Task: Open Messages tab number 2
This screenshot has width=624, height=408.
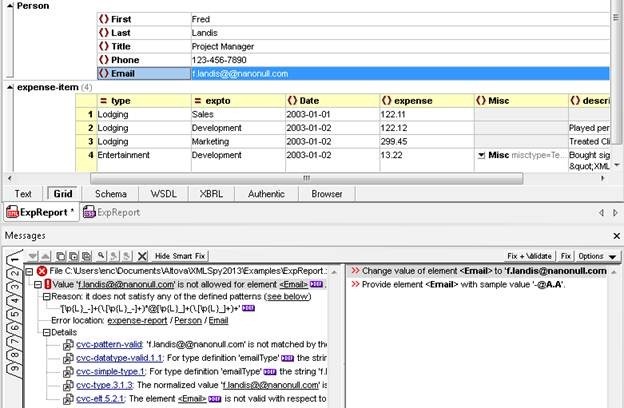Action: point(14,273)
